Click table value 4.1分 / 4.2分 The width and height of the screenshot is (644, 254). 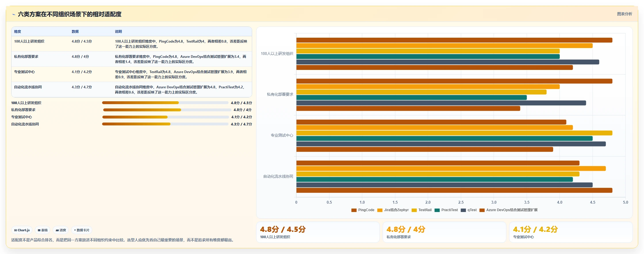[x=82, y=72]
